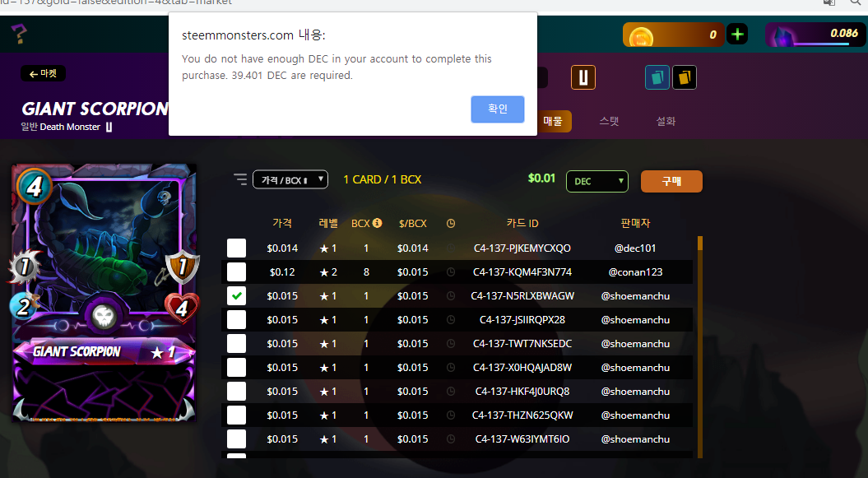The height and width of the screenshot is (478, 868).
Task: Sort by the $/BCX column header
Action: (x=412, y=224)
